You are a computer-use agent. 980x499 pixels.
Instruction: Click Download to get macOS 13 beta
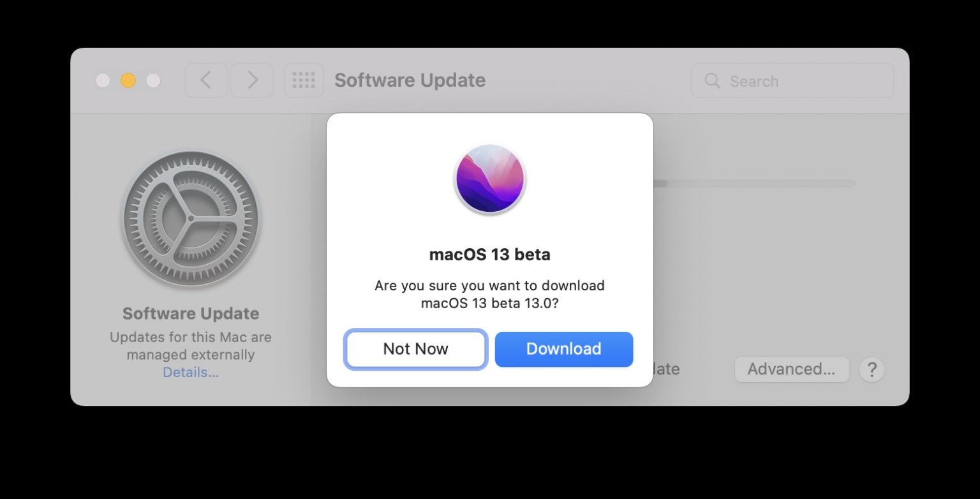point(563,349)
